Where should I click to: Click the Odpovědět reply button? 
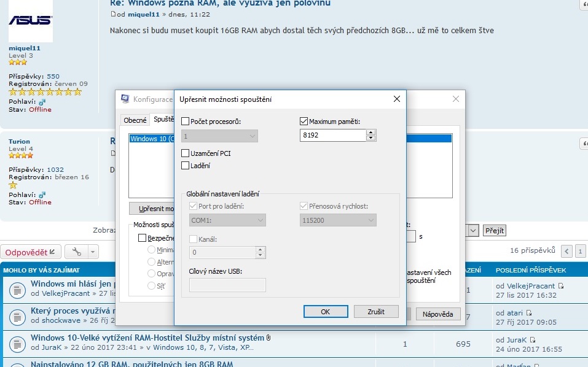click(x=31, y=252)
